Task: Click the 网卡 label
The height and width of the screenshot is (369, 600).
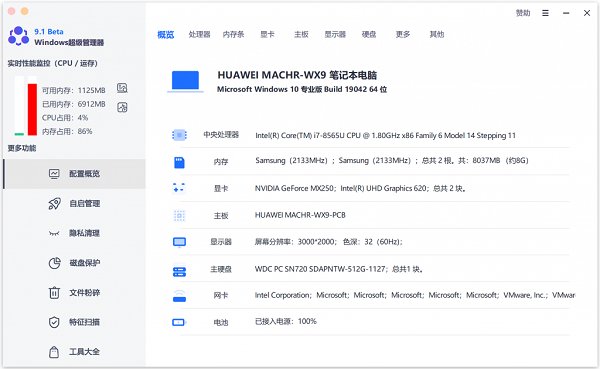Action: point(221,296)
